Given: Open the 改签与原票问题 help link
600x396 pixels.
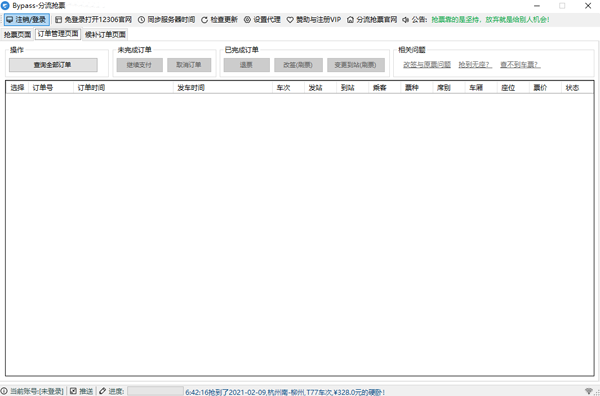Looking at the screenshot, I should [x=427, y=65].
